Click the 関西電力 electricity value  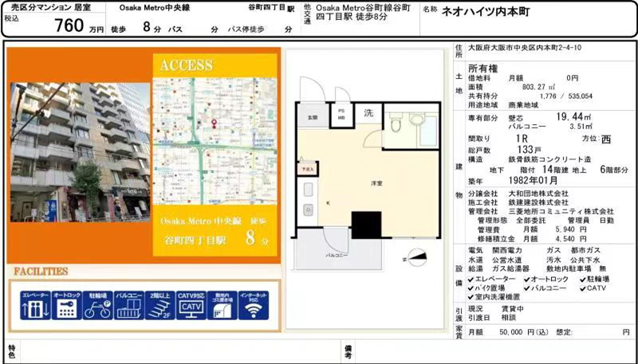[x=507, y=251]
